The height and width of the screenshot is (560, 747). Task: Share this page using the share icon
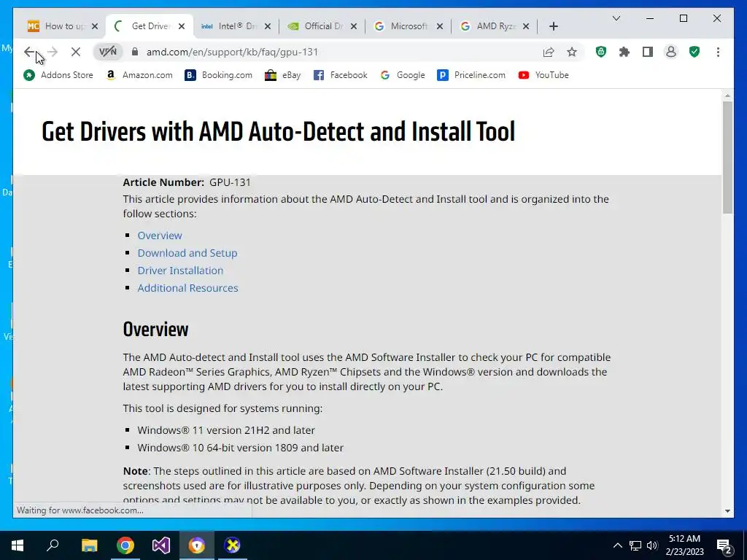[549, 52]
